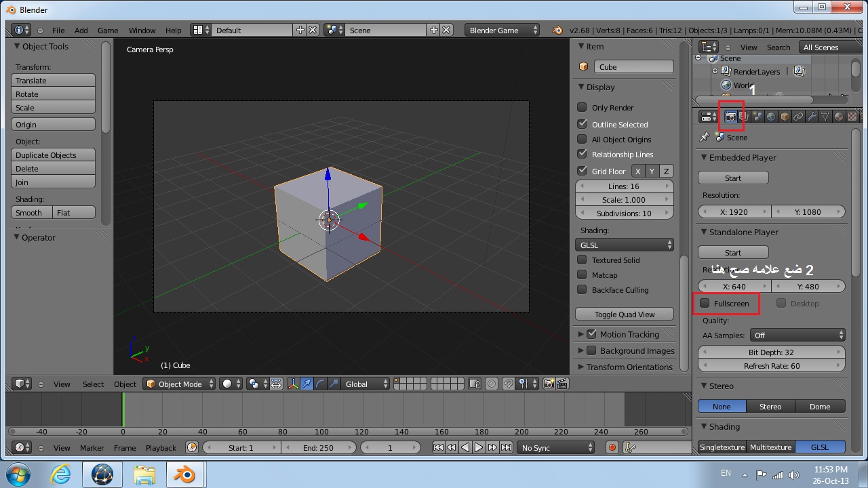Toggle the grid Z axis button
This screenshot has width=868, height=488.
(x=666, y=171)
